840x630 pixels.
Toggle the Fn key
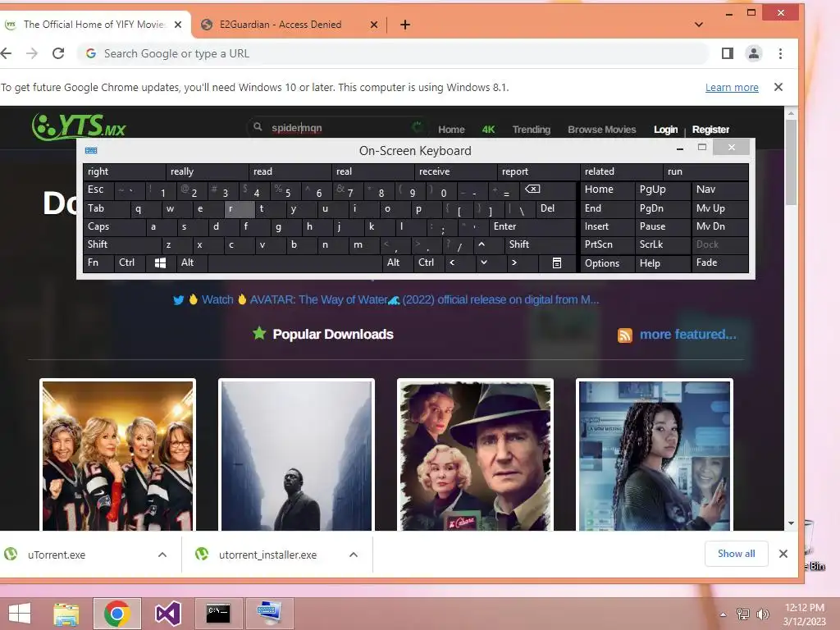pyautogui.click(x=98, y=263)
